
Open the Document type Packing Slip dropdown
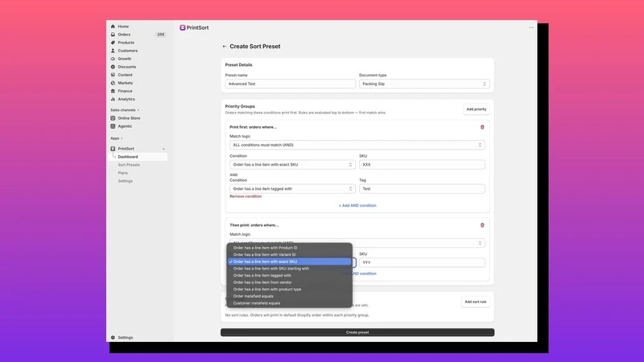tap(424, 84)
